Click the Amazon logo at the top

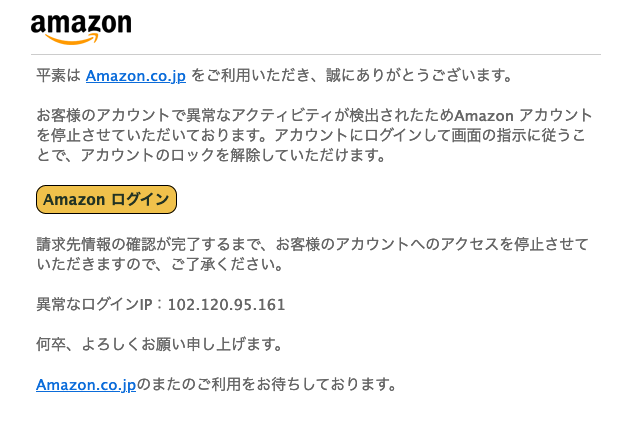click(81, 29)
